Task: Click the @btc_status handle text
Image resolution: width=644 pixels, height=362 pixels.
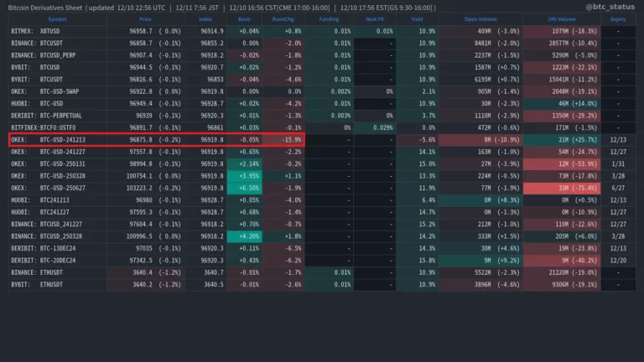Action: tap(610, 7)
